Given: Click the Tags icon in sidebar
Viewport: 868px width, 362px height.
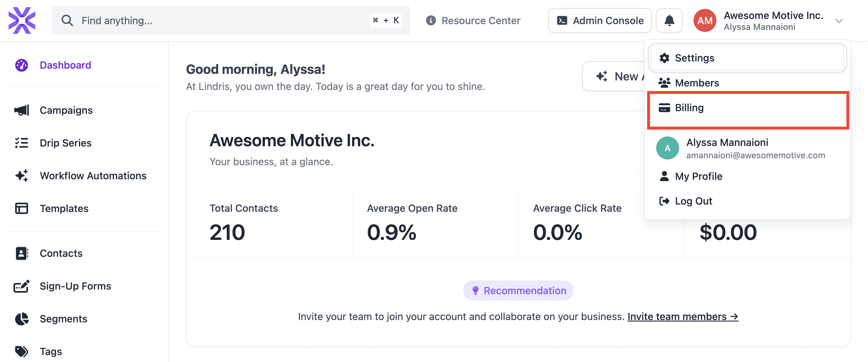Looking at the screenshot, I should pos(22,351).
